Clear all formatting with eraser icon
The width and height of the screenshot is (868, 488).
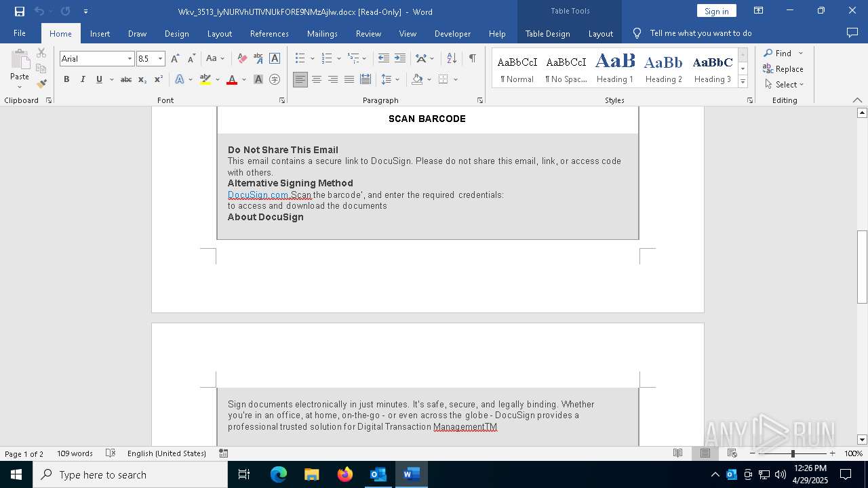point(242,58)
